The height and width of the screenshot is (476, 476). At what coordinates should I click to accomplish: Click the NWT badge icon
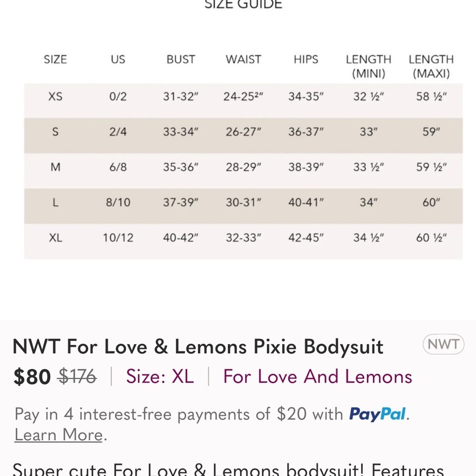443,344
